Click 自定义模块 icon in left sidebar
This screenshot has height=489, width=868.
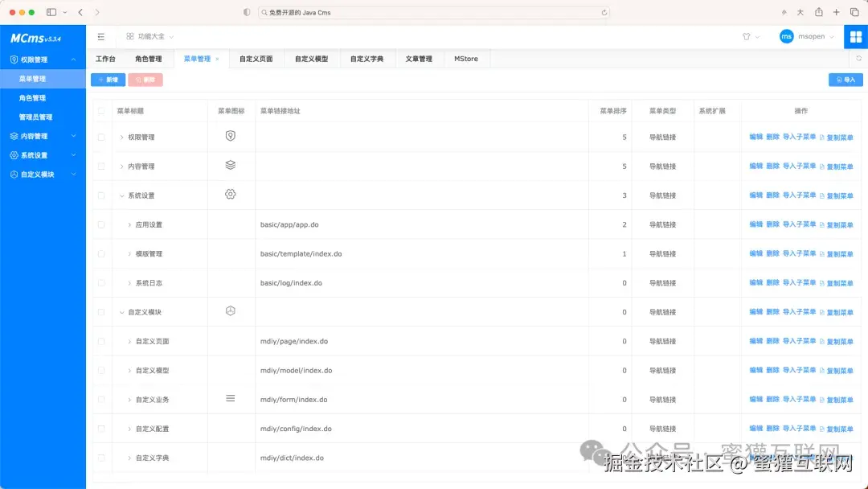[14, 175]
